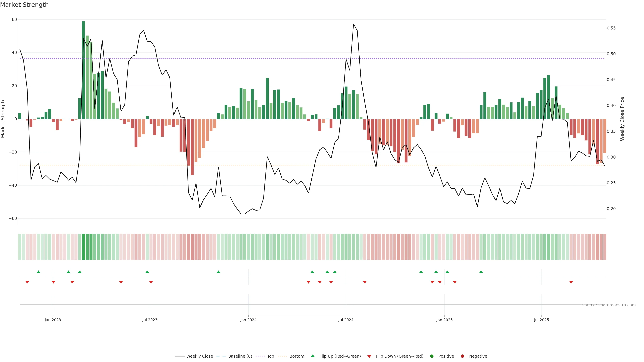Click the first red flip-down triangle marker
The width and height of the screenshot is (644, 362).
(27, 282)
